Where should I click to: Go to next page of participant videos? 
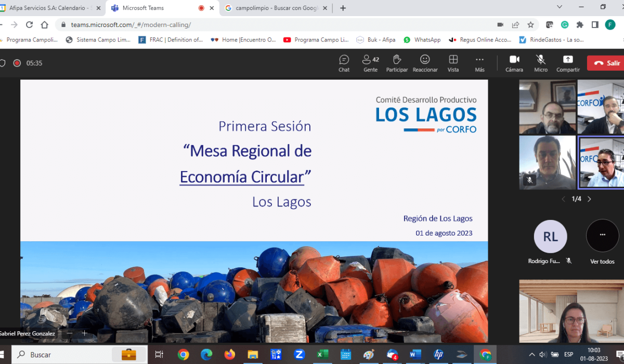tap(589, 199)
